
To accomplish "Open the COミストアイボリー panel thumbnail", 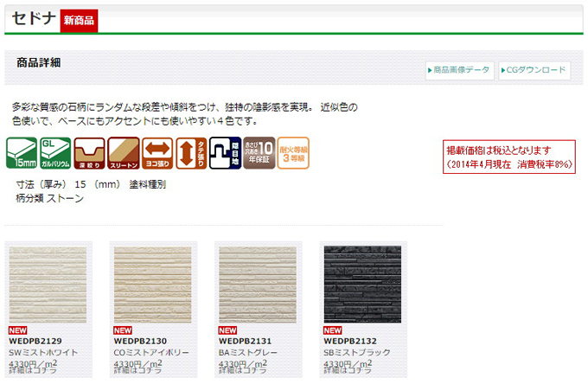I will 153,285.
